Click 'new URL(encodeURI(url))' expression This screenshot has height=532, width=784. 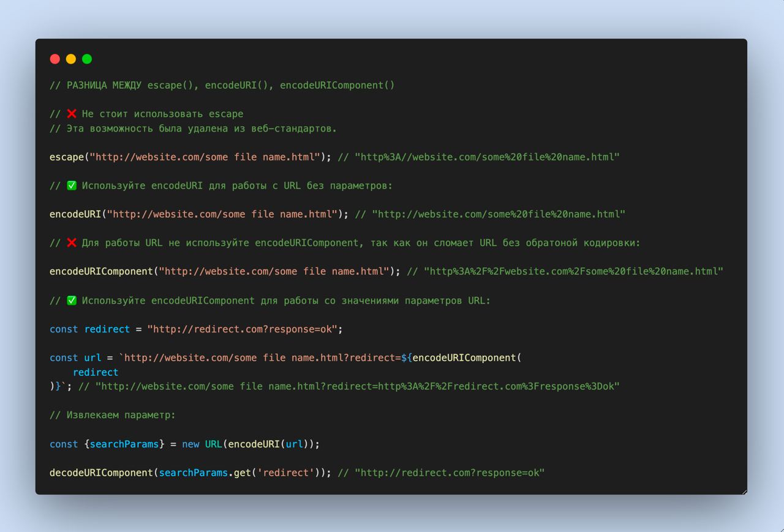coord(248,444)
